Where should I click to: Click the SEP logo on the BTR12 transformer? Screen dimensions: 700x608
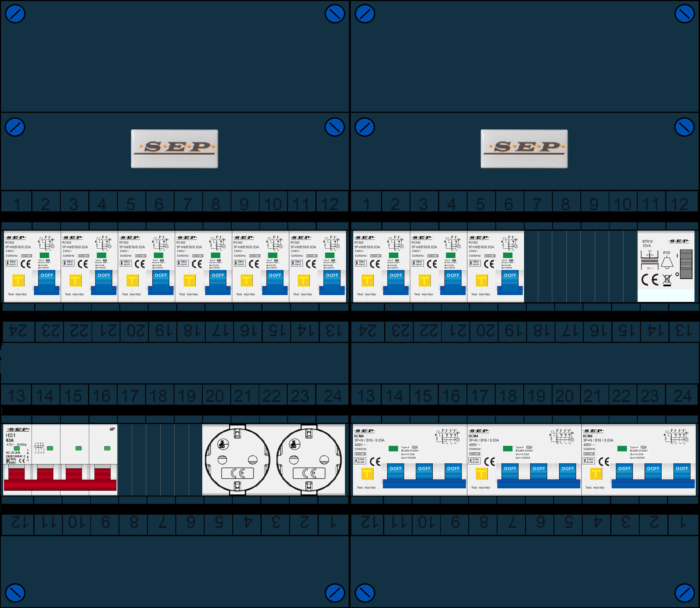679,241
